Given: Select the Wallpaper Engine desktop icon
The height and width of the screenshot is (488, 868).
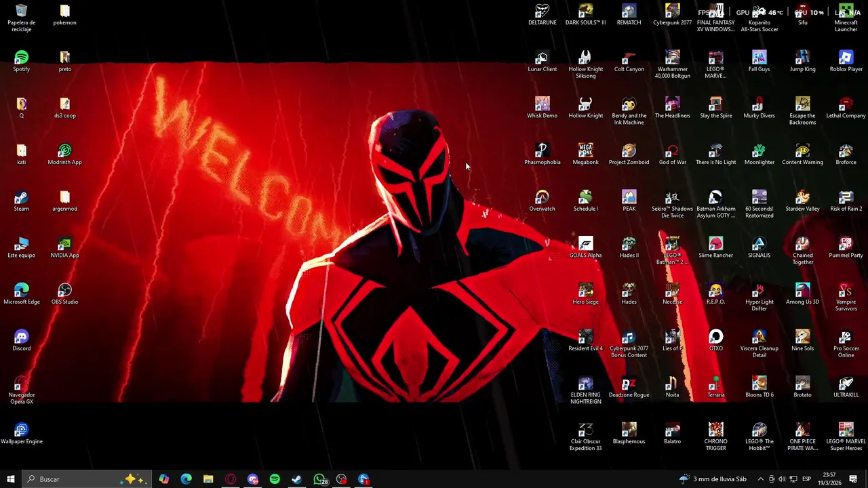Looking at the screenshot, I should pos(21,433).
